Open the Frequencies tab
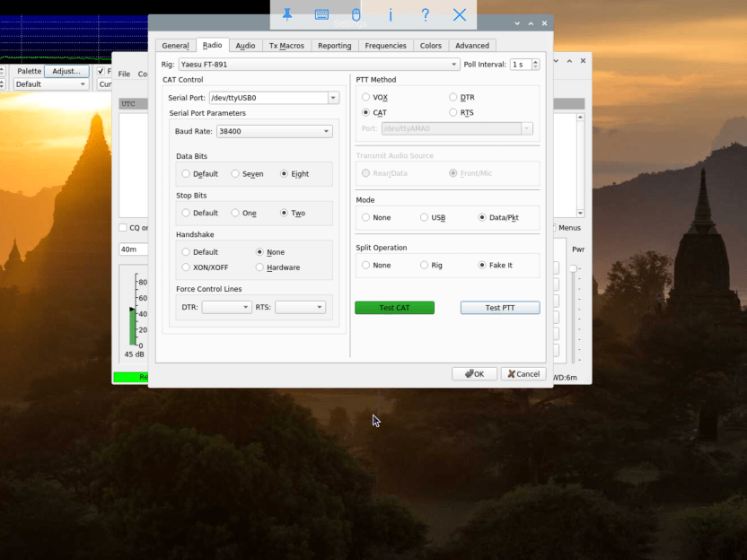 click(385, 46)
